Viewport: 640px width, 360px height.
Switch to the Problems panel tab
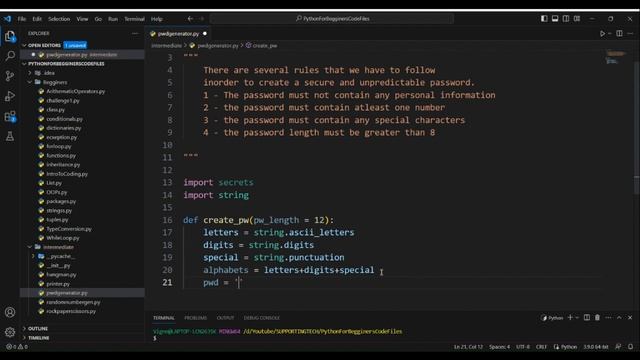(196, 318)
